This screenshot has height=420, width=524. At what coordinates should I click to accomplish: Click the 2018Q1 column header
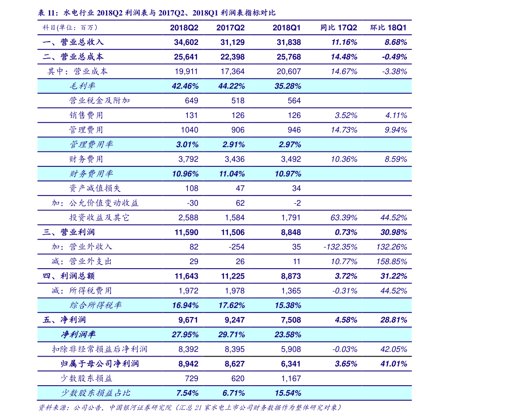[x=286, y=27]
